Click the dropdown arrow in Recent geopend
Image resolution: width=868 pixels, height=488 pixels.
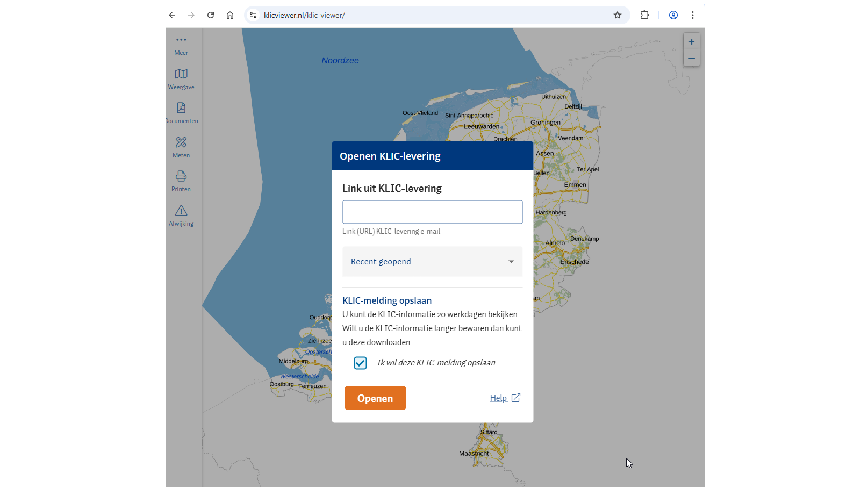[x=511, y=262]
